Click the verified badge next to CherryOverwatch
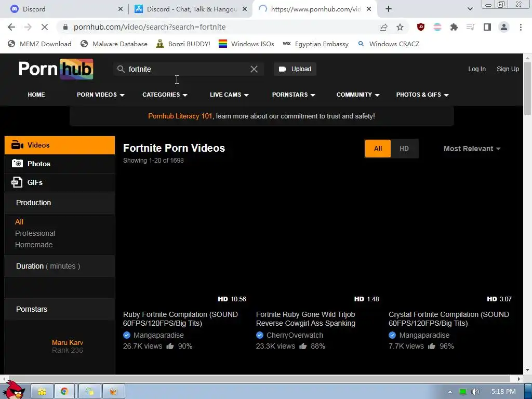This screenshot has height=399, width=532. tap(260, 335)
